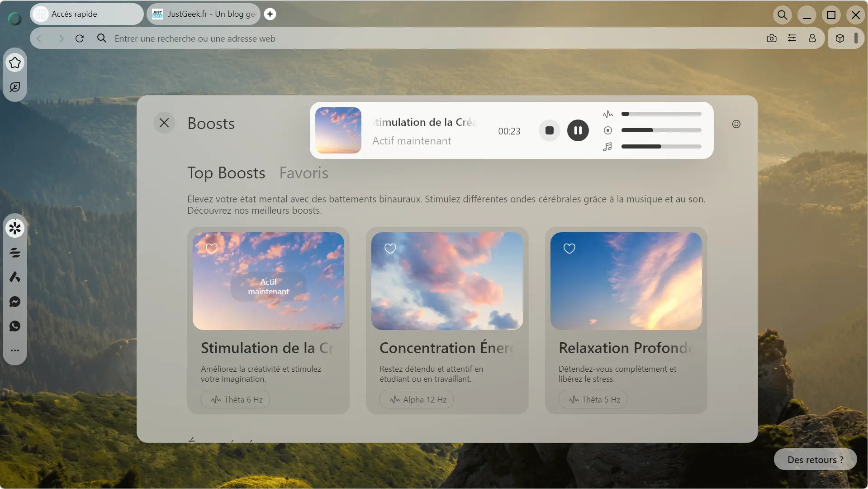This screenshot has width=868, height=489.
Task: Click the Alpha 12 Hz tag
Action: click(417, 399)
